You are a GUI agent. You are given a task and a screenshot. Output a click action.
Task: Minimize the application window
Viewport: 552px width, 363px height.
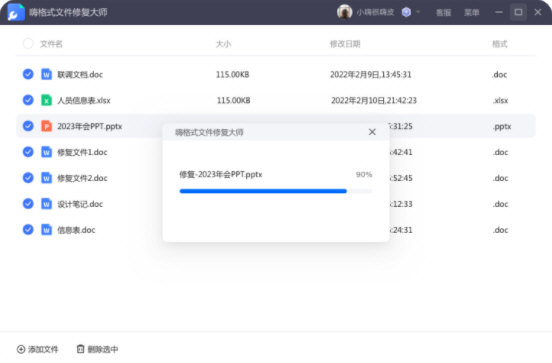pos(499,12)
